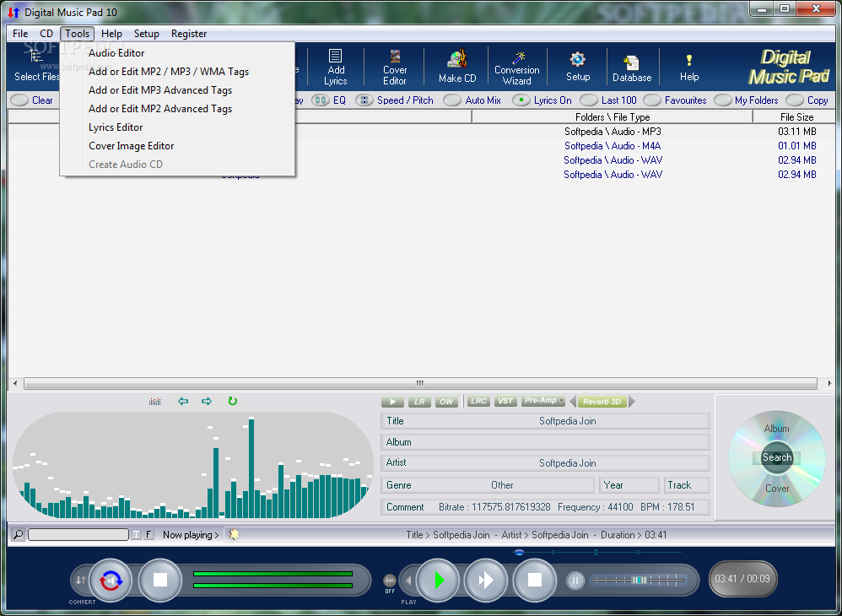Image resolution: width=842 pixels, height=616 pixels.
Task: Click previous effect arrow left of Reverb 3D
Action: click(x=572, y=402)
